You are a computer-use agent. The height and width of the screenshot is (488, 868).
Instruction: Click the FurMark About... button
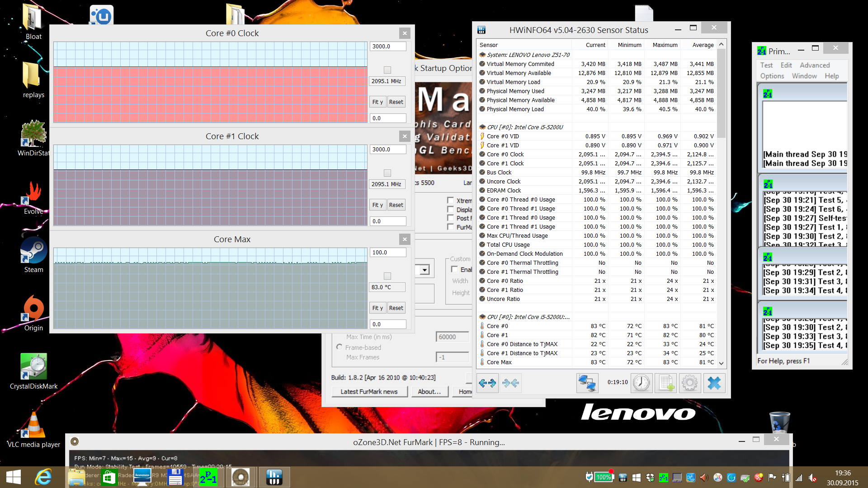coord(429,392)
